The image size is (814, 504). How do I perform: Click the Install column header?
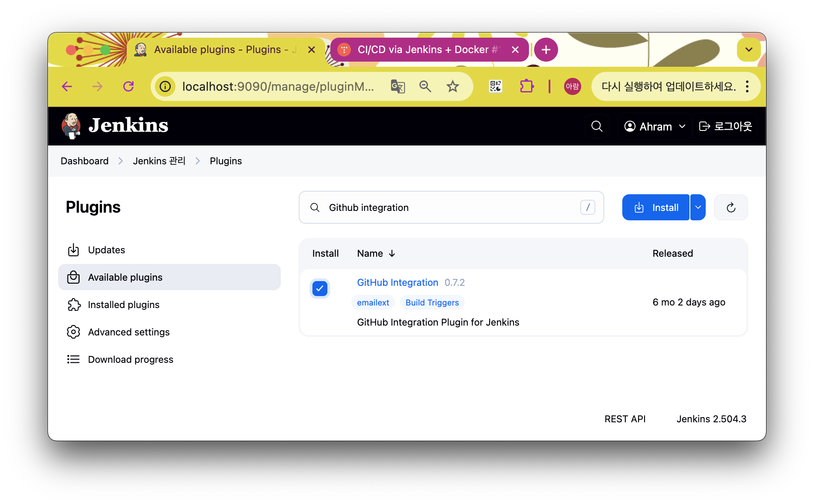(325, 253)
